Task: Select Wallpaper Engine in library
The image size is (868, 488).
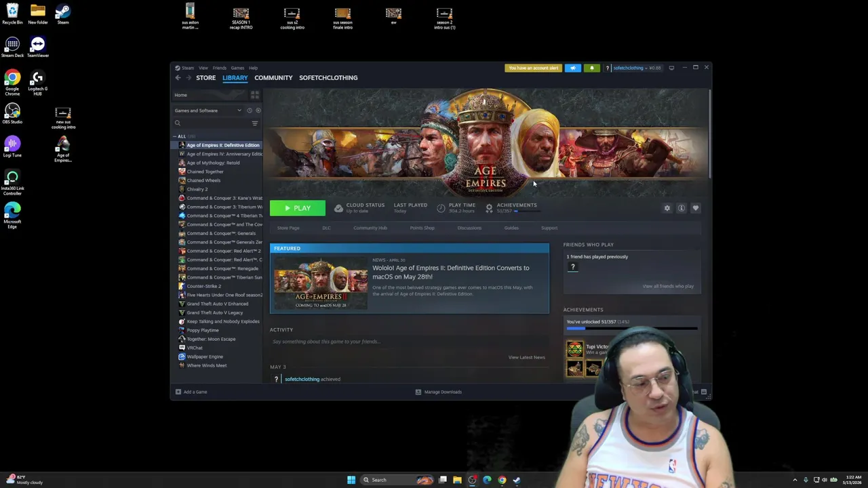Action: [x=205, y=357]
